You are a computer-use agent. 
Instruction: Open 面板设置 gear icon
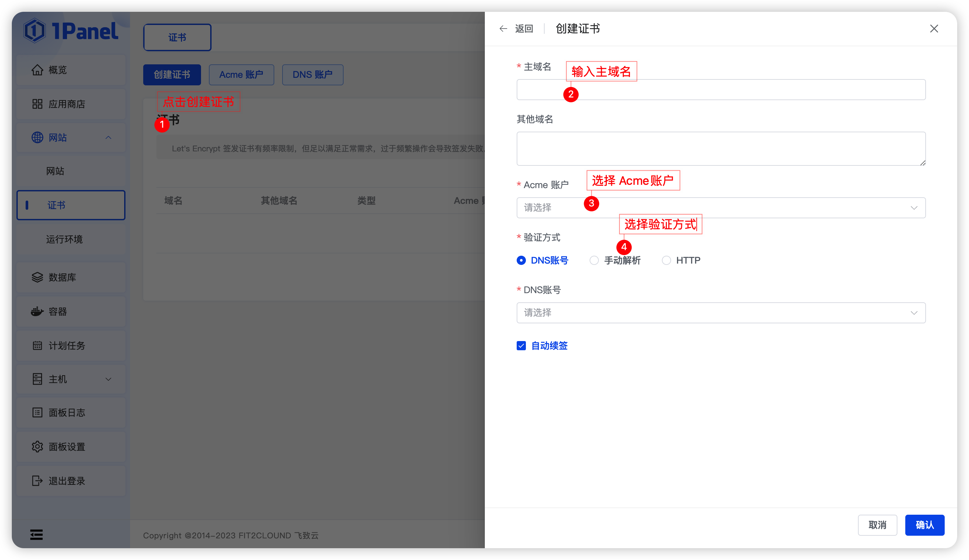point(37,447)
